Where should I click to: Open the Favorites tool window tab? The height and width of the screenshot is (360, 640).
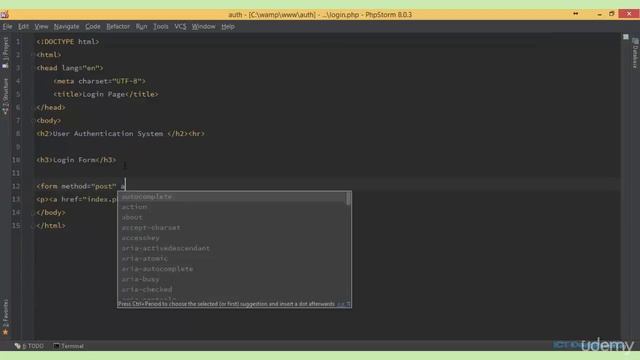point(5,317)
